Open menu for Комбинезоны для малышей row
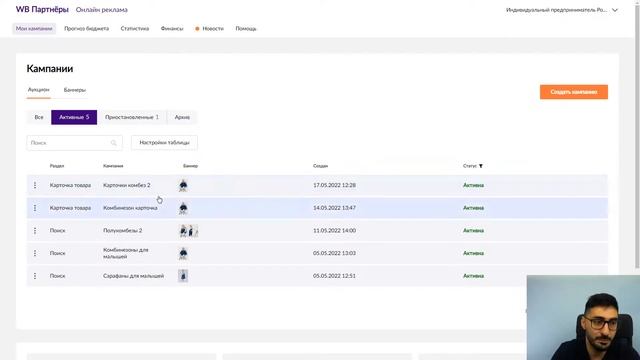 (x=35, y=253)
